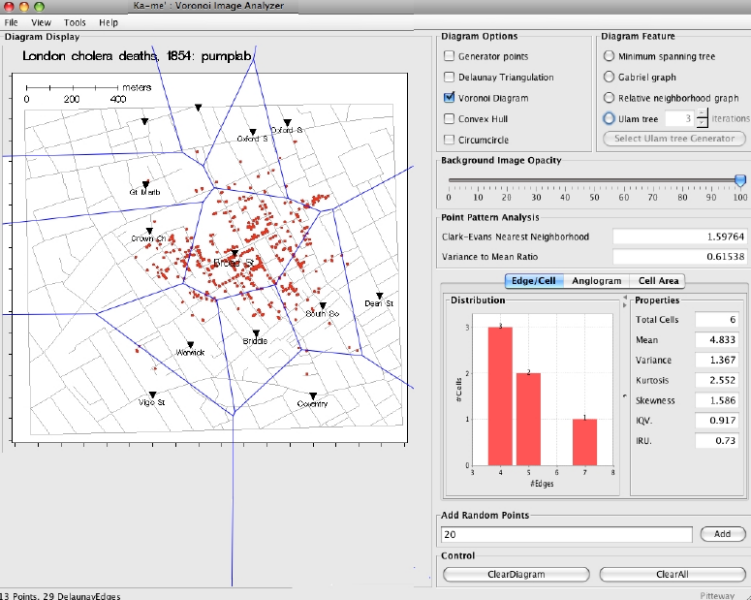751x600 pixels.
Task: Click the Warwick pump marker
Action: (x=190, y=343)
